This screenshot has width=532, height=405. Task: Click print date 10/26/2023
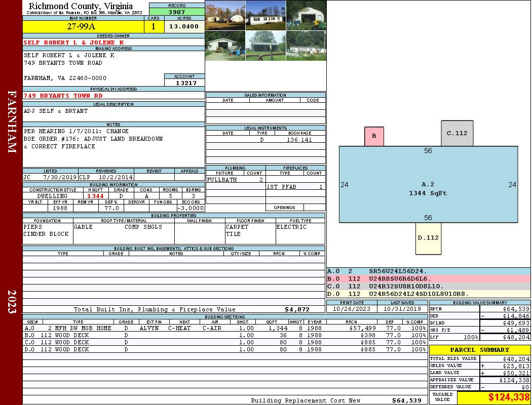pos(352,309)
